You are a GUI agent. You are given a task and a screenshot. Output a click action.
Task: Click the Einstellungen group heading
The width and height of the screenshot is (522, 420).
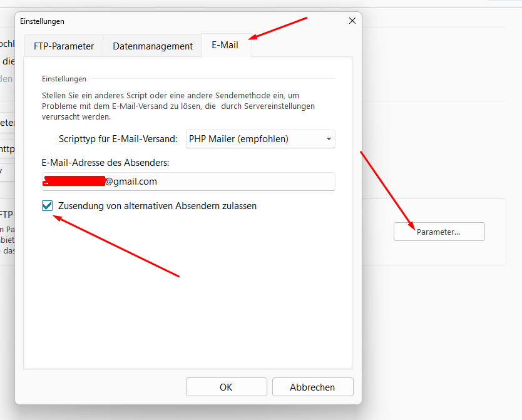64,79
